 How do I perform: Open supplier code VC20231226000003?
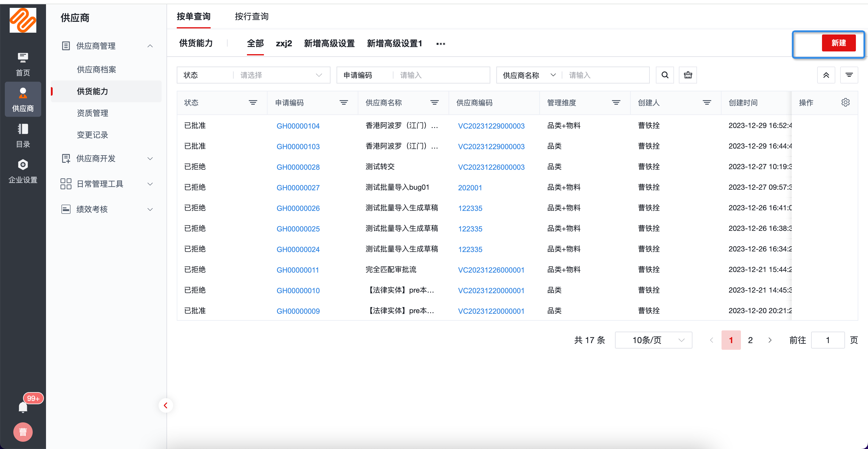tap(491, 167)
